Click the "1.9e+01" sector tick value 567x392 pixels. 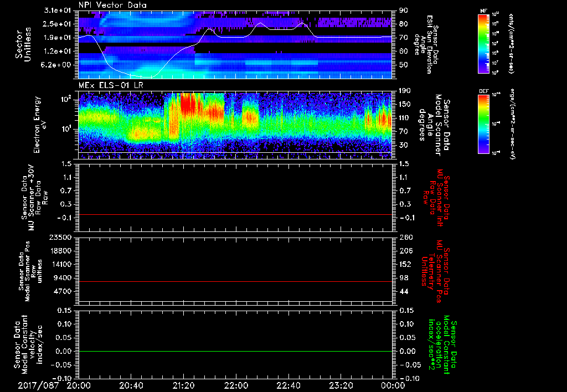tap(58, 38)
